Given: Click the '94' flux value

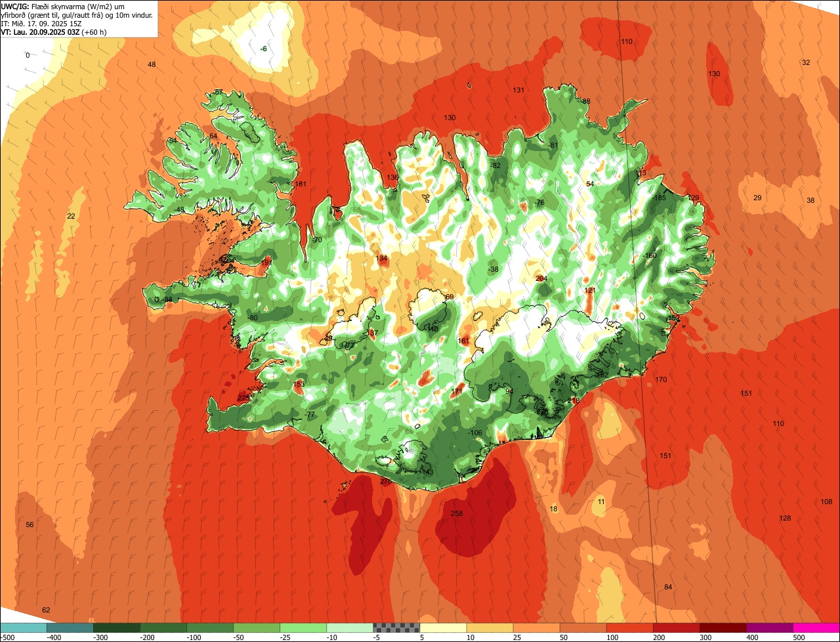Looking at the screenshot, I should coord(509,391).
